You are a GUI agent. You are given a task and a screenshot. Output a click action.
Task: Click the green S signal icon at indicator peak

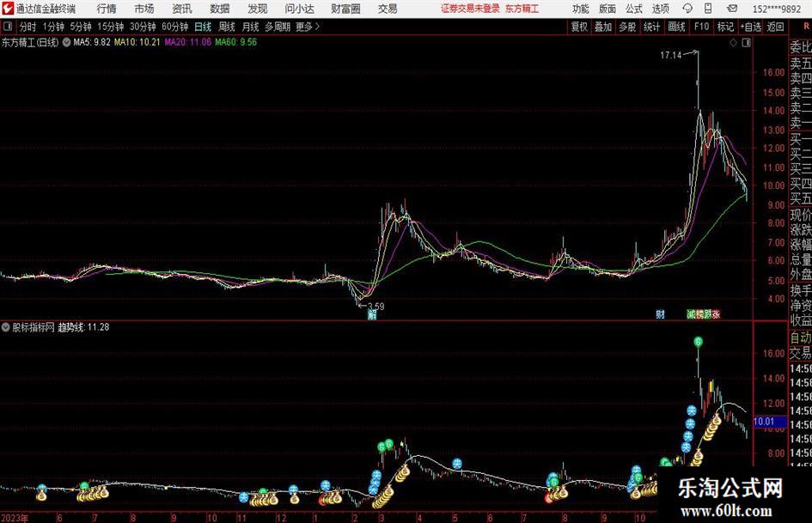coord(698,342)
